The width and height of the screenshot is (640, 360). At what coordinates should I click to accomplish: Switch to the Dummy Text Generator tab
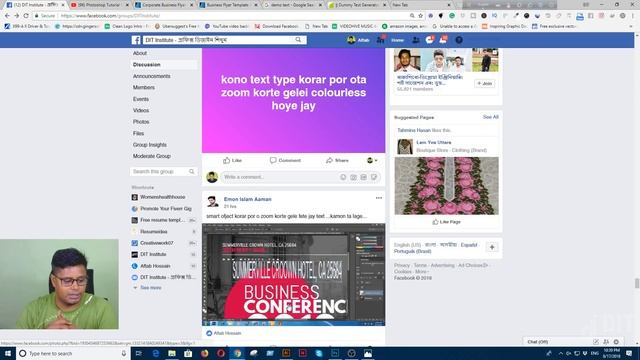coord(357,5)
